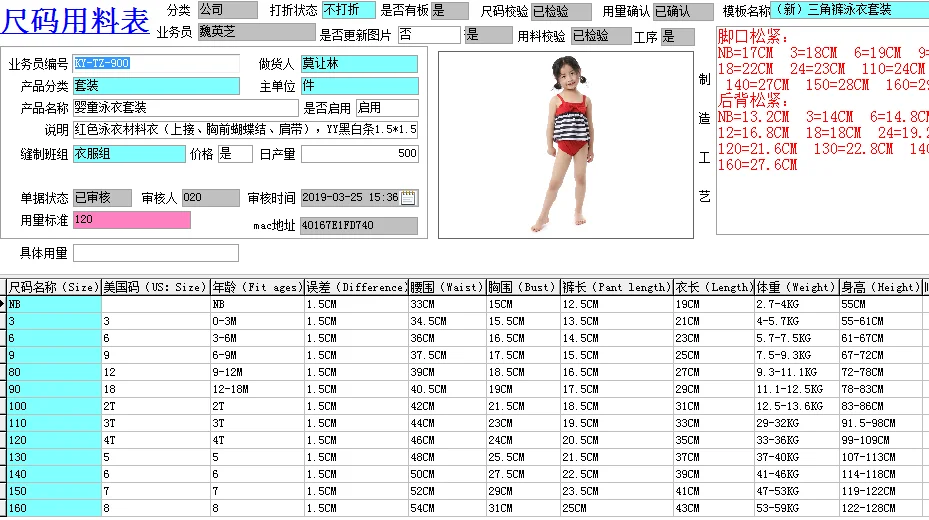Click the 业务员 field 魏英芝
The image size is (929, 520).
click(x=257, y=32)
